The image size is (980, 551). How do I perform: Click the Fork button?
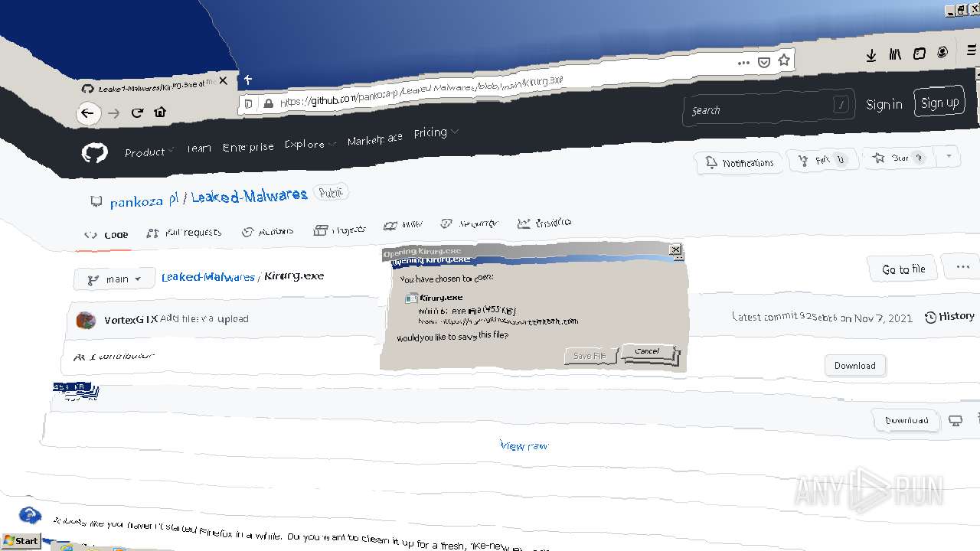point(822,160)
